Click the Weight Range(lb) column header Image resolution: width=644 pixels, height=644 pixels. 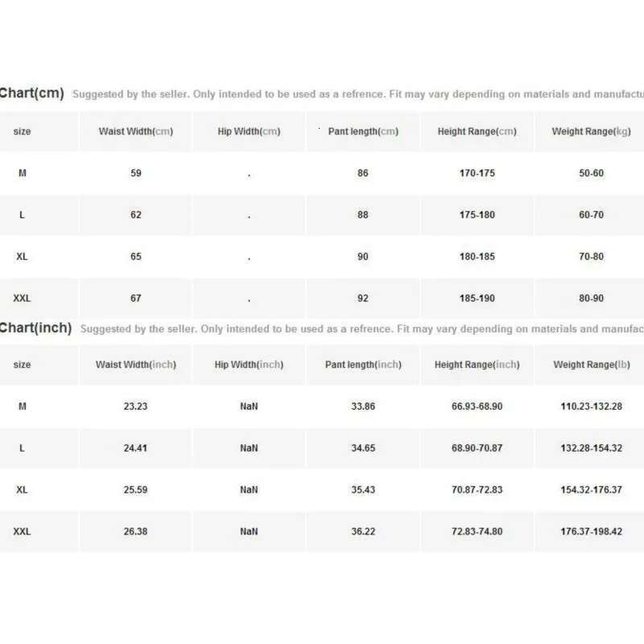(591, 365)
